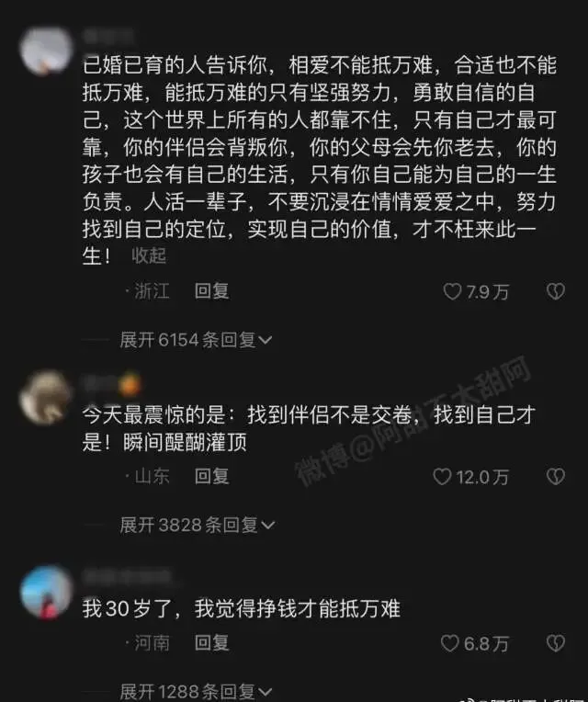Select comment text 今天最震惊的是
The image size is (588, 702).
[x=153, y=415]
